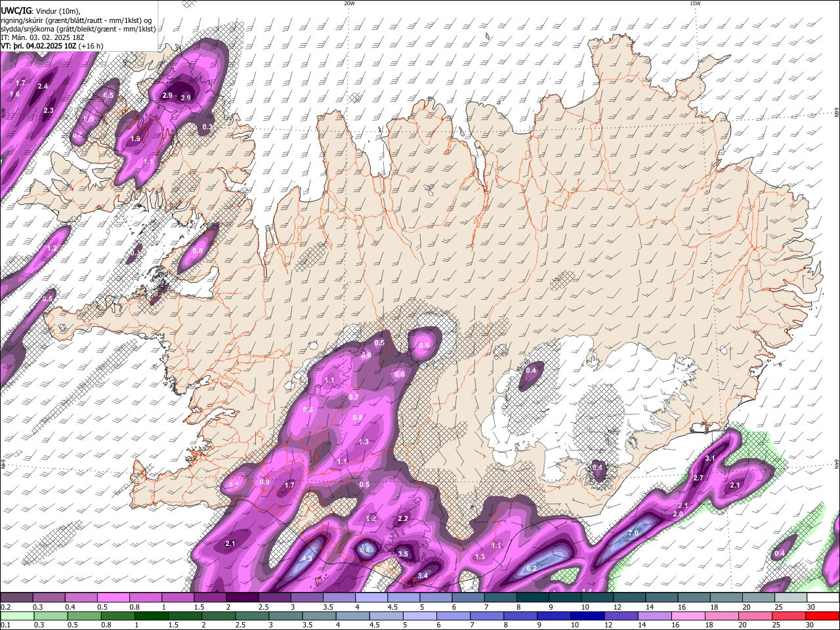Select the "Vindur (10m)" header text
This screenshot has width=840, height=630.
[58, 11]
